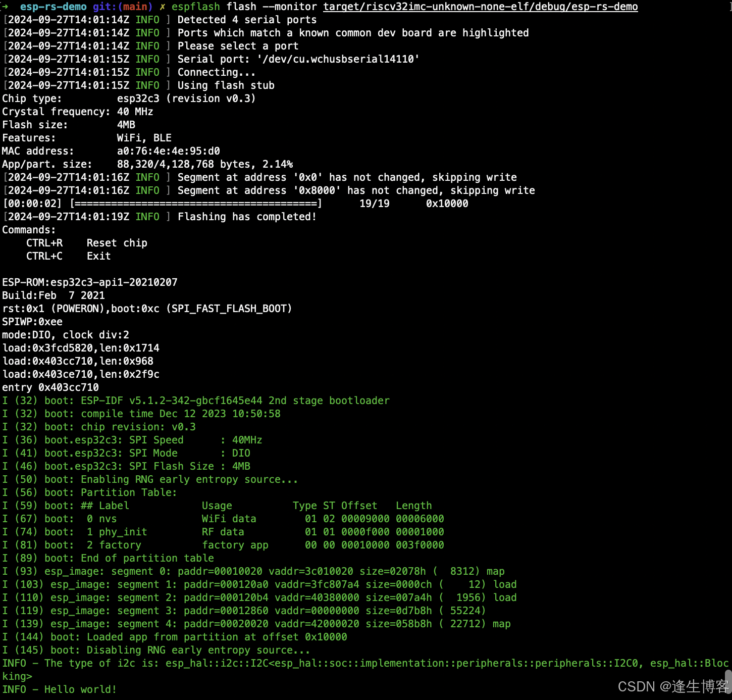Click progress address '0x10000'
The height and width of the screenshot is (700, 732).
pyautogui.click(x=447, y=204)
